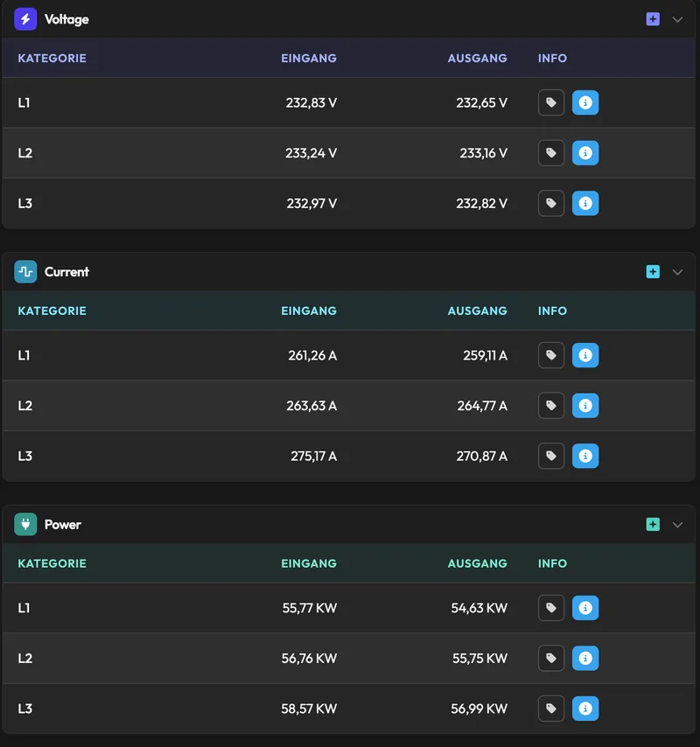Select the 55,77 KW input value
The height and width of the screenshot is (747, 700).
[x=310, y=607]
